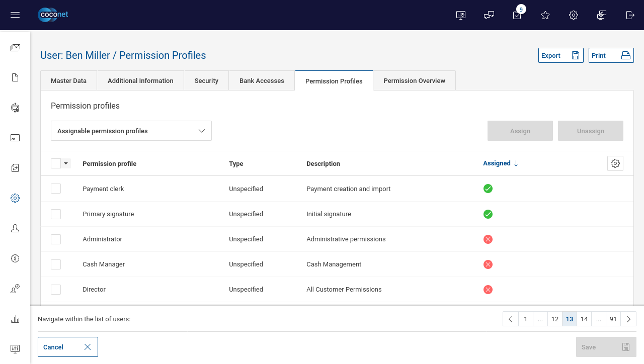Open the card sidebar icon

coord(15,138)
